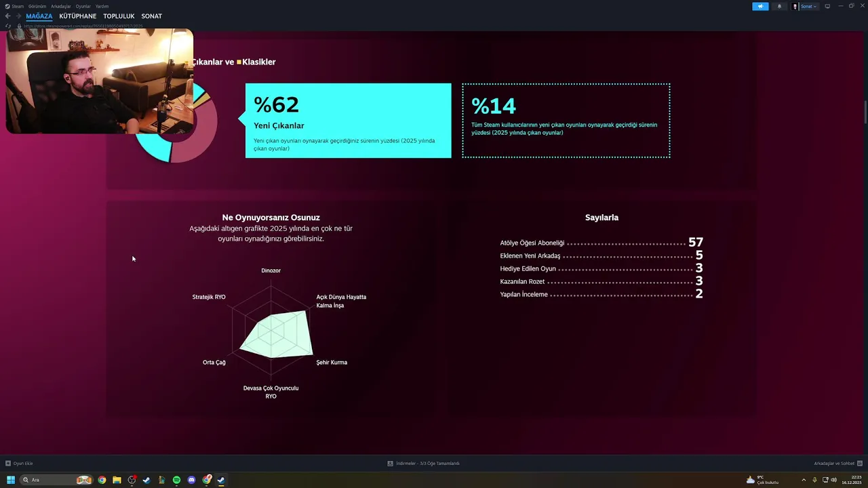Click the value 57 for workshop subscriptions
Viewport: 868px width, 488px height.
[x=696, y=242]
